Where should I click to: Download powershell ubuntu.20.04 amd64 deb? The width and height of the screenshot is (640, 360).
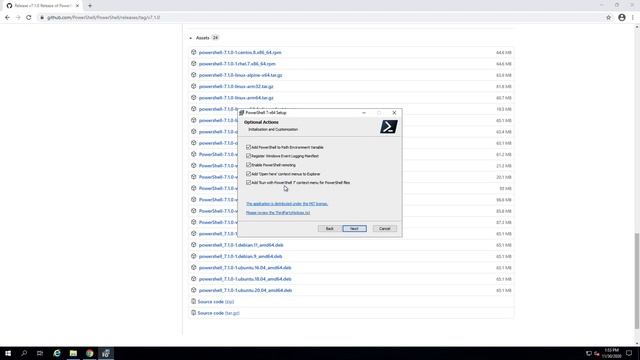[x=245, y=290]
